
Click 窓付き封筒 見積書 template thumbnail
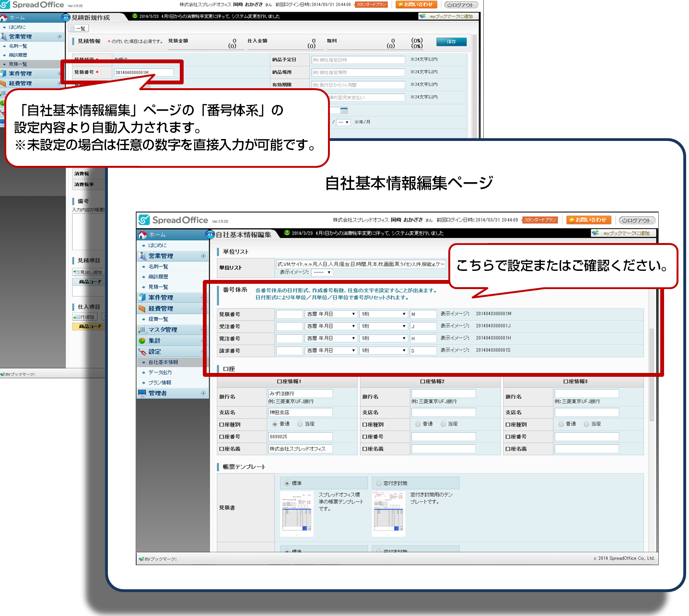[x=389, y=514]
